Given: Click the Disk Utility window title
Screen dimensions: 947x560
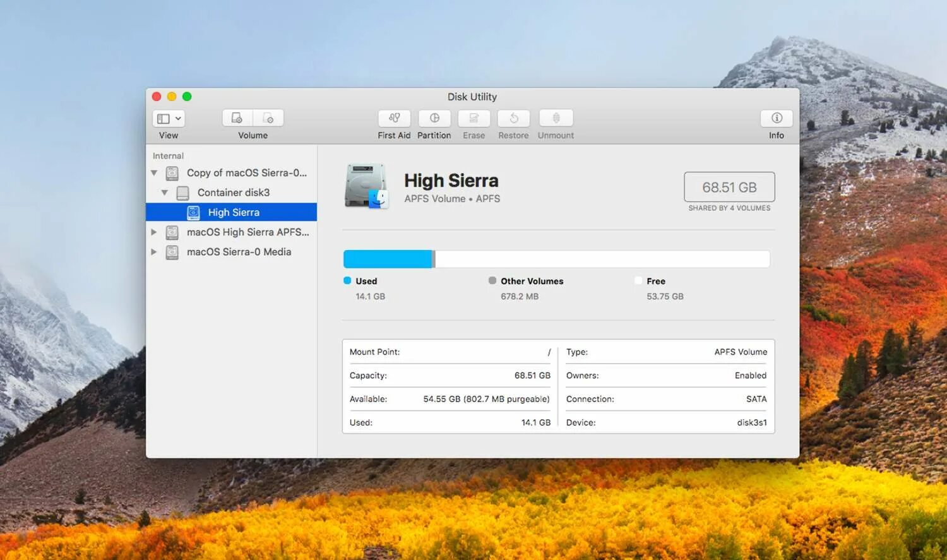Looking at the screenshot, I should tap(472, 97).
